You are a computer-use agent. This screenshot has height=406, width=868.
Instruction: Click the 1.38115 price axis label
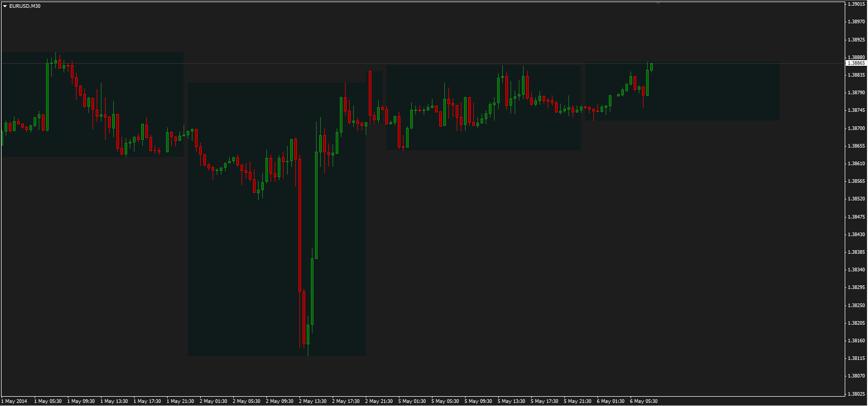click(x=856, y=358)
